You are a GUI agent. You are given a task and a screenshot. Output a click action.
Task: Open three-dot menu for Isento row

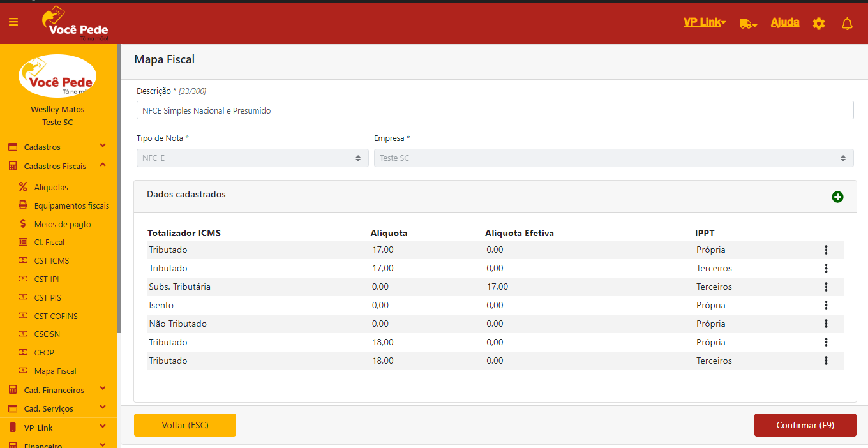tap(826, 305)
